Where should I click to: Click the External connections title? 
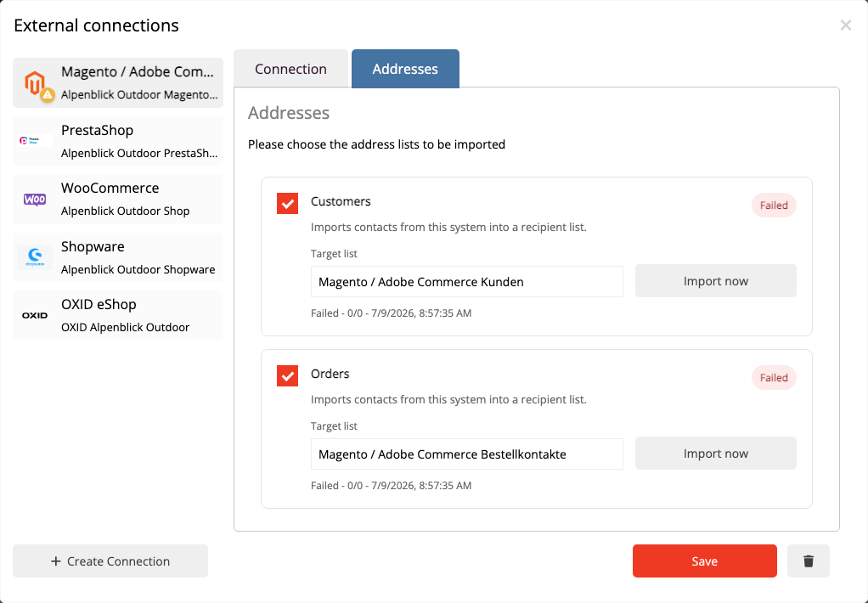coord(96,25)
